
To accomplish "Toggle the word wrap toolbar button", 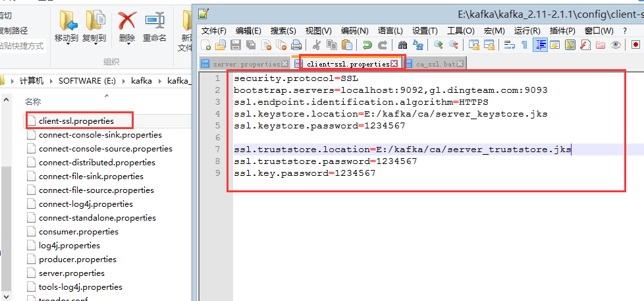I will coord(509,45).
